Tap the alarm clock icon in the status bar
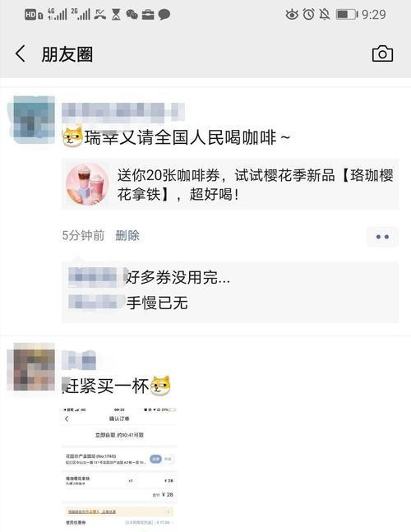411x532 pixels. click(x=308, y=14)
